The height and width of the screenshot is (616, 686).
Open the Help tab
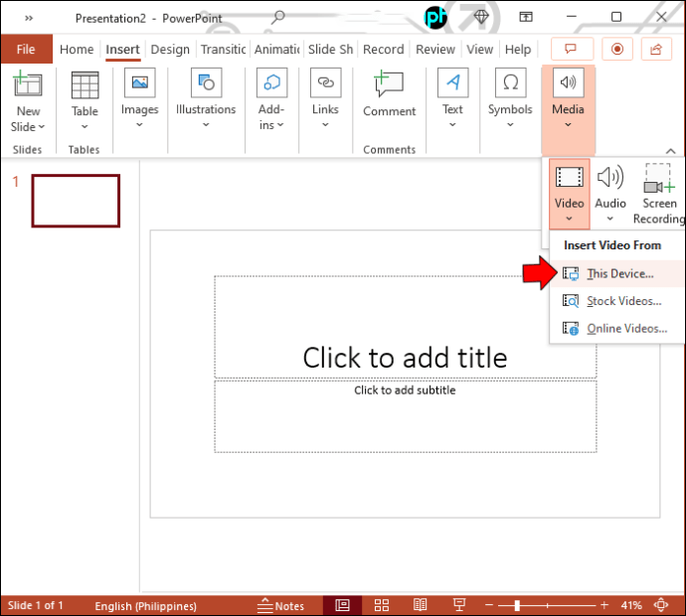click(x=518, y=49)
